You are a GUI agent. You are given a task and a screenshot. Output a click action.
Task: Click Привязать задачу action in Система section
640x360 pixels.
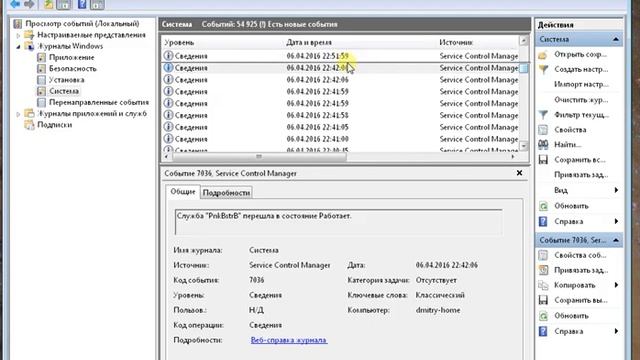[x=581, y=175]
